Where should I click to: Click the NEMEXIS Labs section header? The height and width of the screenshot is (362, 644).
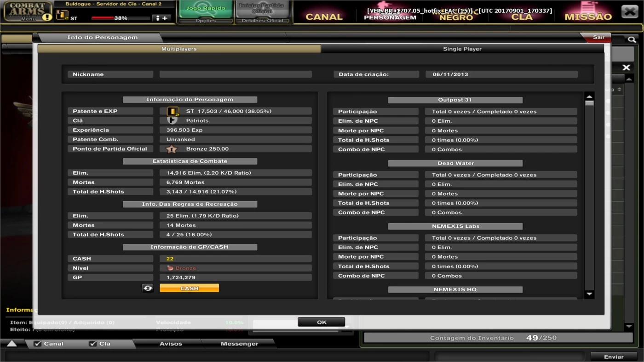[455, 226]
